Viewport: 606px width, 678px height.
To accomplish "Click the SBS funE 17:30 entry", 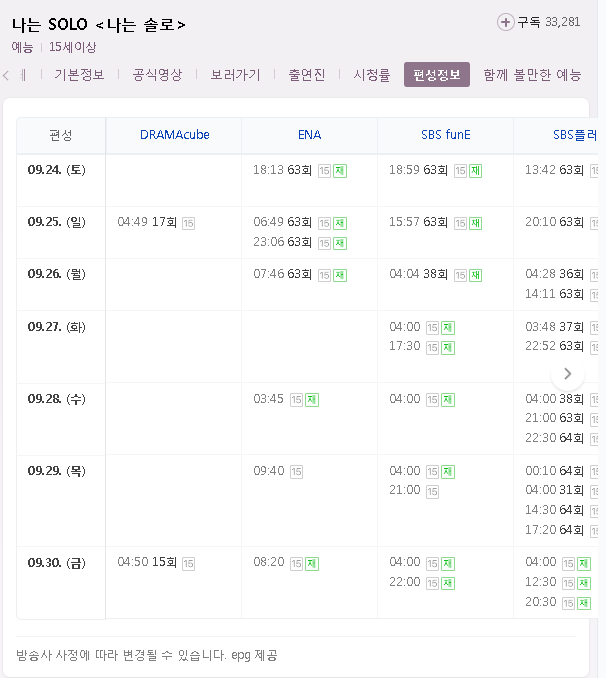I will [405, 346].
